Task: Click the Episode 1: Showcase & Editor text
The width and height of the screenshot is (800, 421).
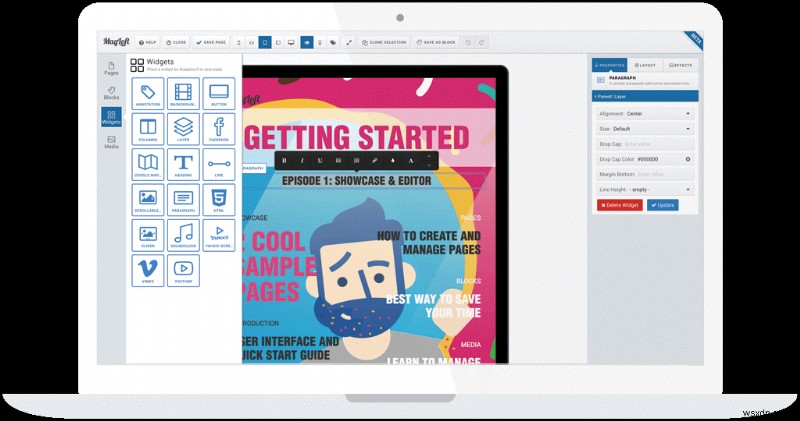Action: pyautogui.click(x=357, y=181)
